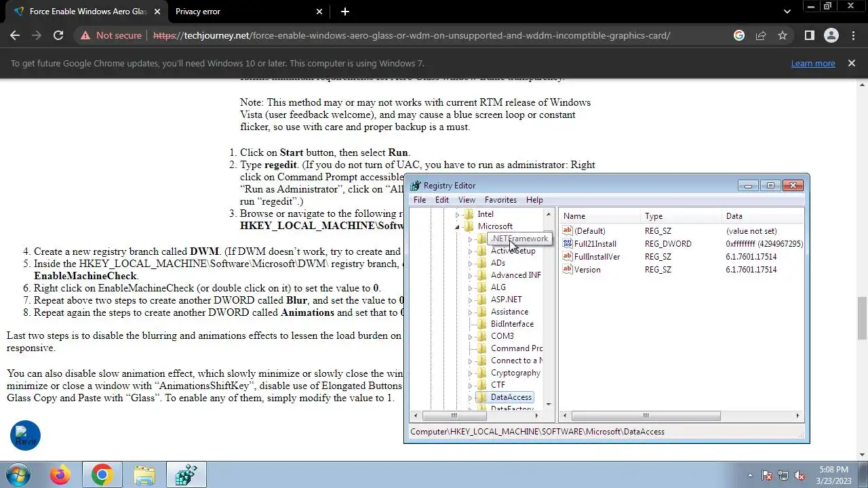Open Chrome side panel icon

tap(809, 35)
